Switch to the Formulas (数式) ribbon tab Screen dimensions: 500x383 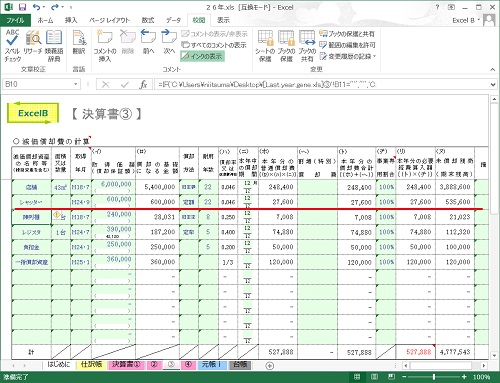(148, 20)
